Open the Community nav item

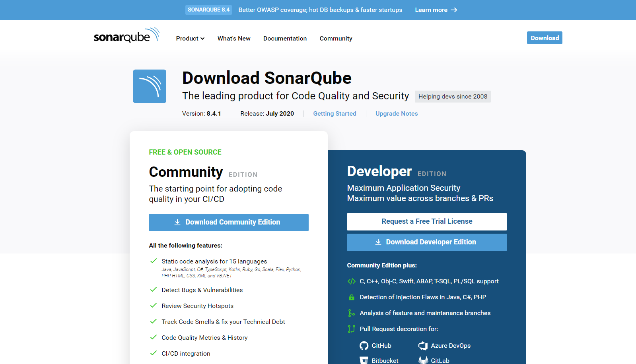(336, 39)
